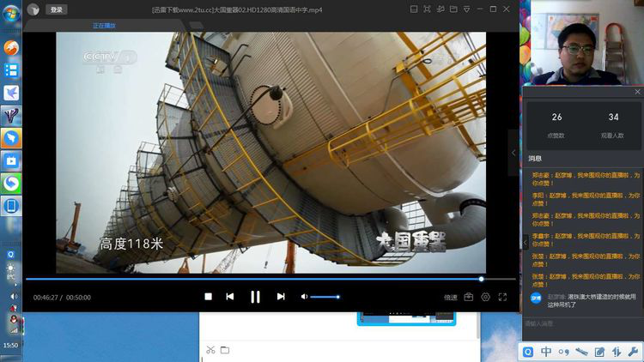Toggle the 中 Chinese input mode
644x362 pixels.
(x=546, y=352)
